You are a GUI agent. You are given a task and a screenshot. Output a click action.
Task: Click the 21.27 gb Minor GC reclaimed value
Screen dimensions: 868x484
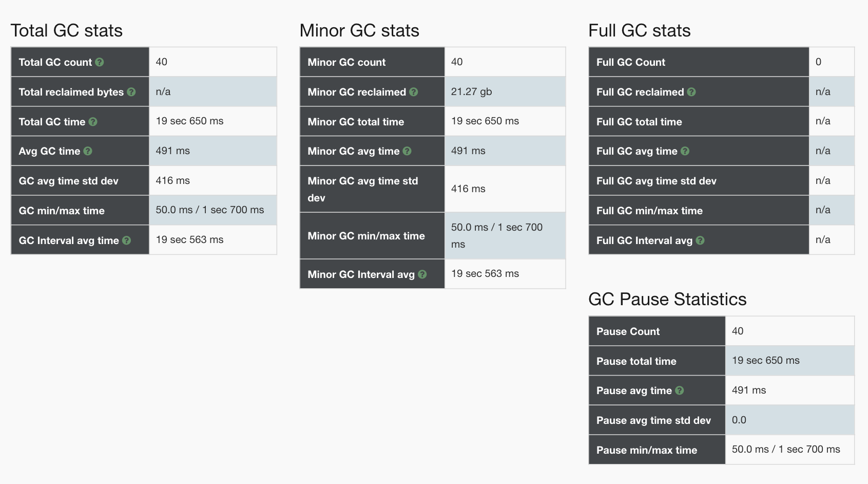pos(471,92)
